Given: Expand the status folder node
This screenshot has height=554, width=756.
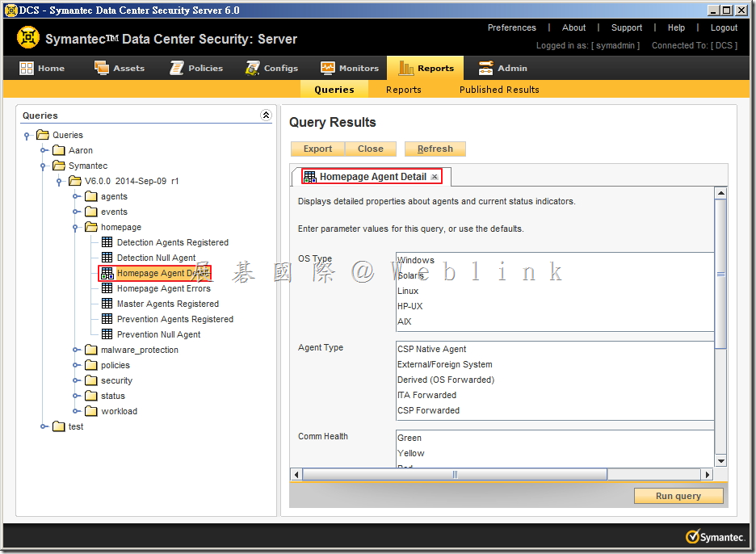Looking at the screenshot, I should point(76,396).
